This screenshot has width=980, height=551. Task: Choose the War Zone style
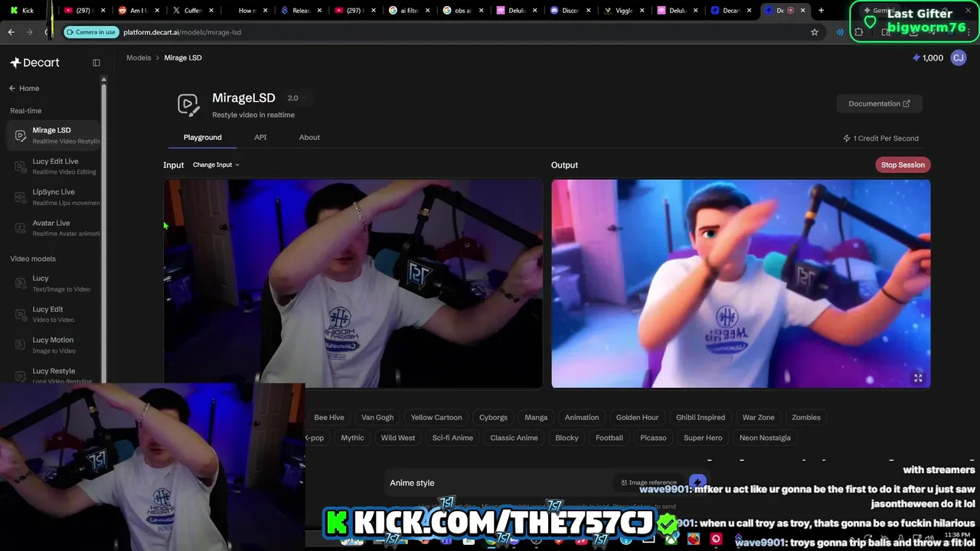[758, 417]
